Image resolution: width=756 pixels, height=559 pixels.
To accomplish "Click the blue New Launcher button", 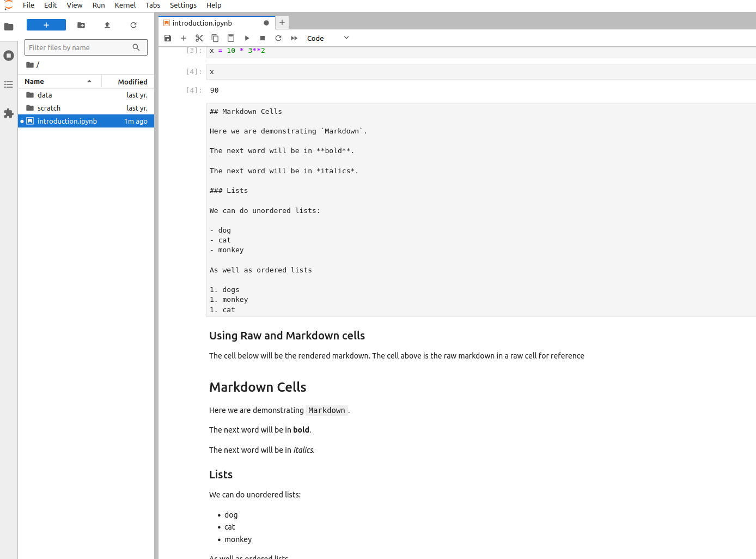I will tap(46, 25).
